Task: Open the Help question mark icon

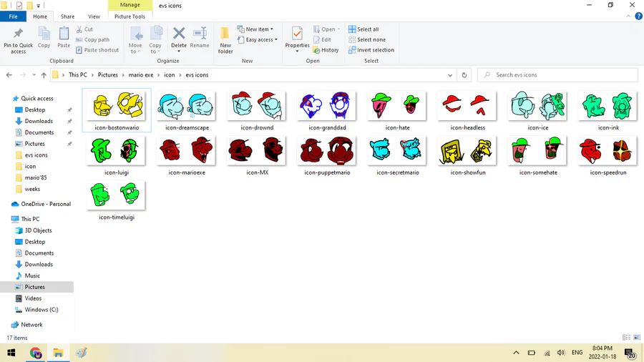Action: pyautogui.click(x=638, y=16)
